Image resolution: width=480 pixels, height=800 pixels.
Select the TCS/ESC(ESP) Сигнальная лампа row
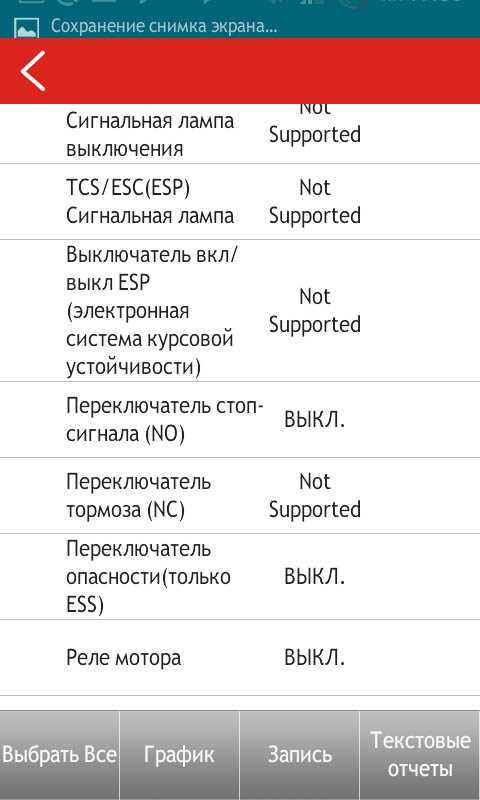[x=240, y=202]
